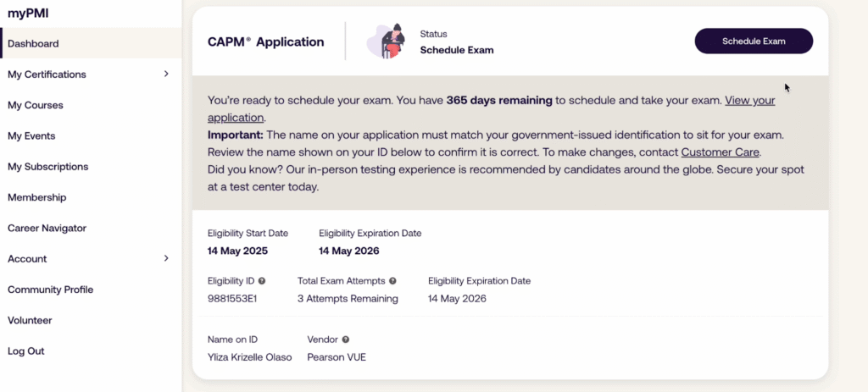Click the Vendor info icon

point(346,340)
